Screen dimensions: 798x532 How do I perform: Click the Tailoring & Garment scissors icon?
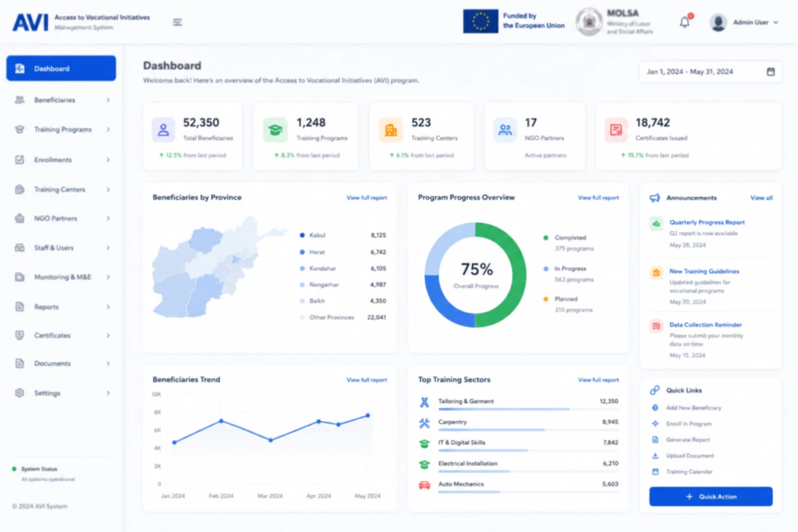pyautogui.click(x=424, y=403)
